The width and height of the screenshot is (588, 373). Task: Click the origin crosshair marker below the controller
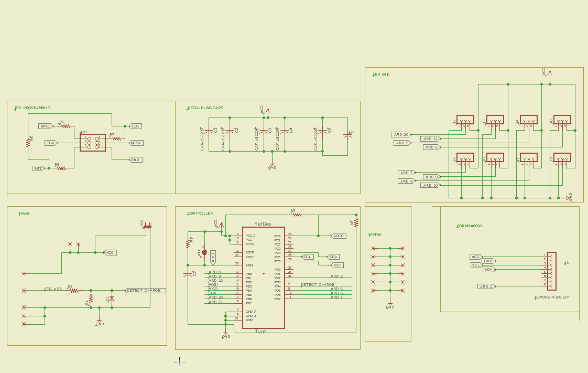(180, 362)
